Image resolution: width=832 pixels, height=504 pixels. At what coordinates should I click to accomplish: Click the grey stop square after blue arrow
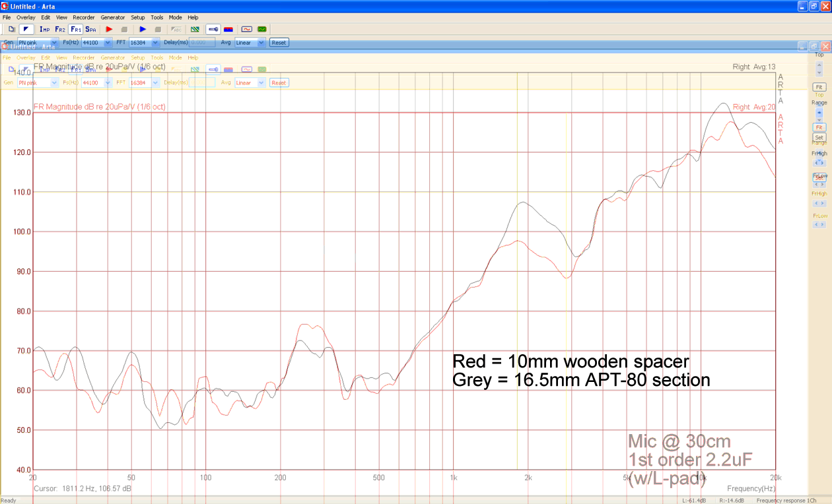point(158,29)
